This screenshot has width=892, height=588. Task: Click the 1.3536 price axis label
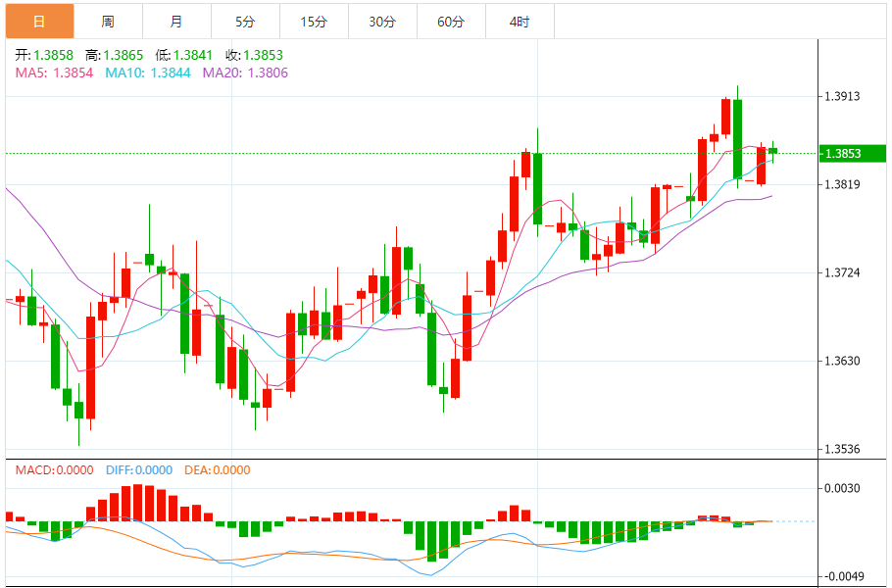point(843,449)
